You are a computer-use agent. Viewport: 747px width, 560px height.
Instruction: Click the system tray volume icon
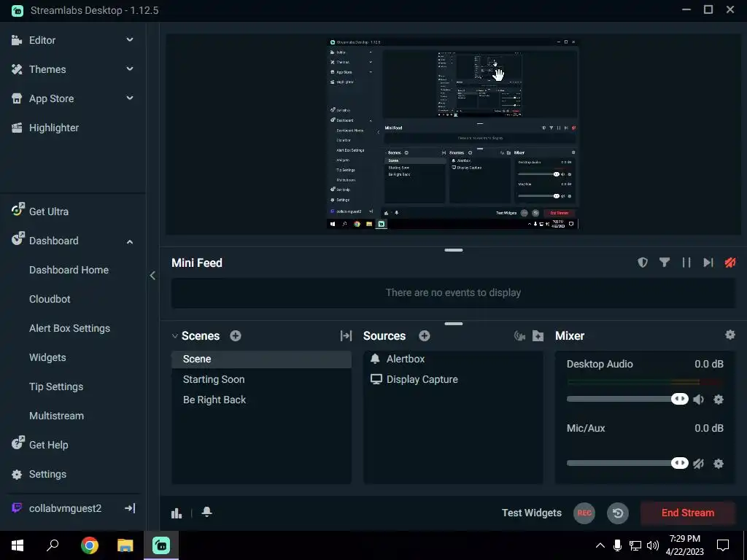click(x=653, y=545)
